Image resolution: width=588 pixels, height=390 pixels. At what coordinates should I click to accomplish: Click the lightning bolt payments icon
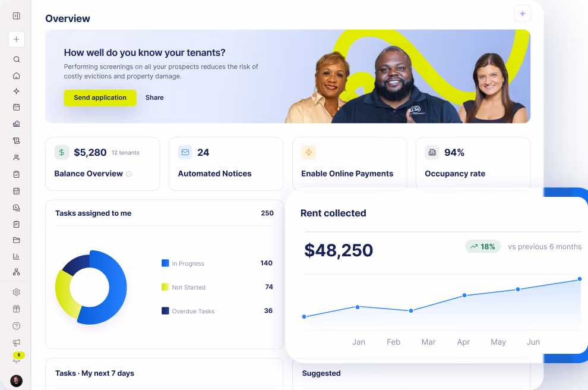[309, 152]
